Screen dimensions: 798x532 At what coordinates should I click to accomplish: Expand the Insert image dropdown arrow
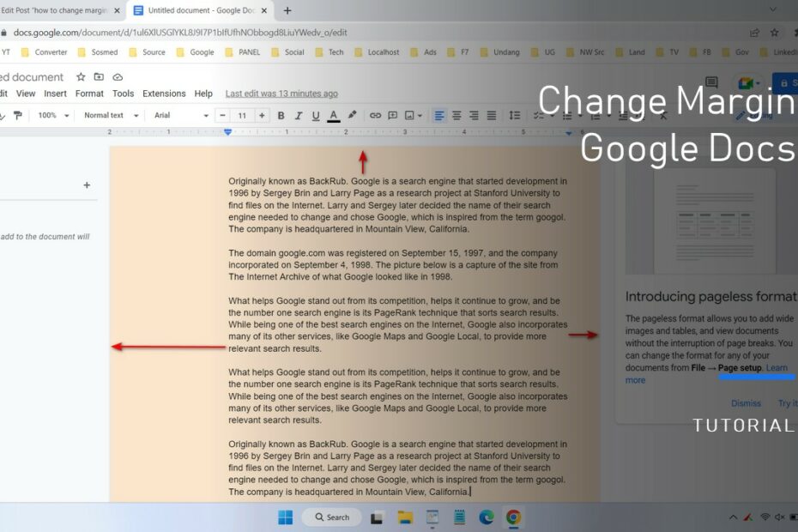pos(420,116)
